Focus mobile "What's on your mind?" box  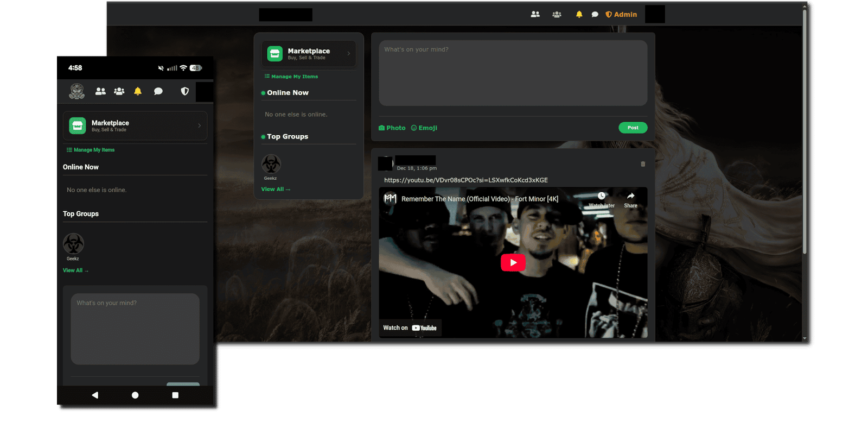[x=135, y=329]
